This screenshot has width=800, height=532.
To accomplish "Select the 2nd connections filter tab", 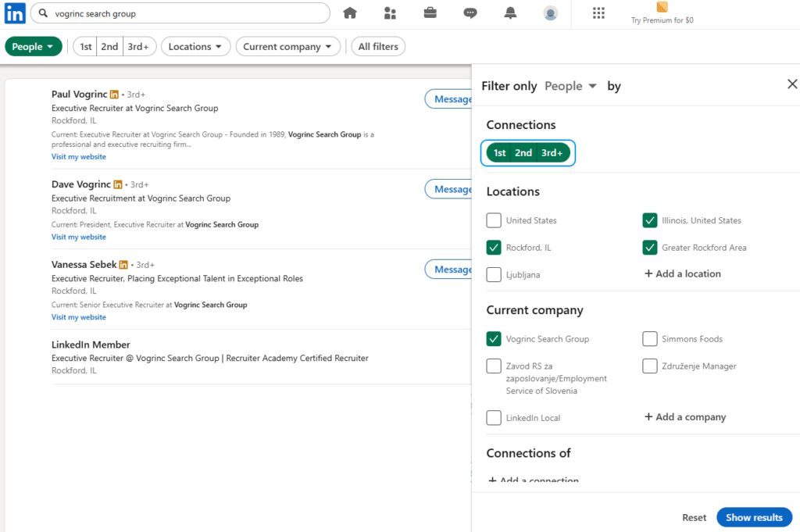I will coord(109,46).
